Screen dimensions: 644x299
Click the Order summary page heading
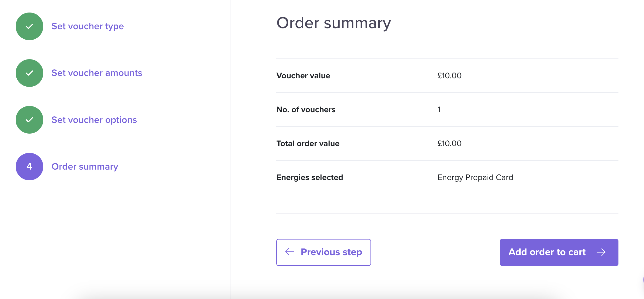click(x=334, y=23)
